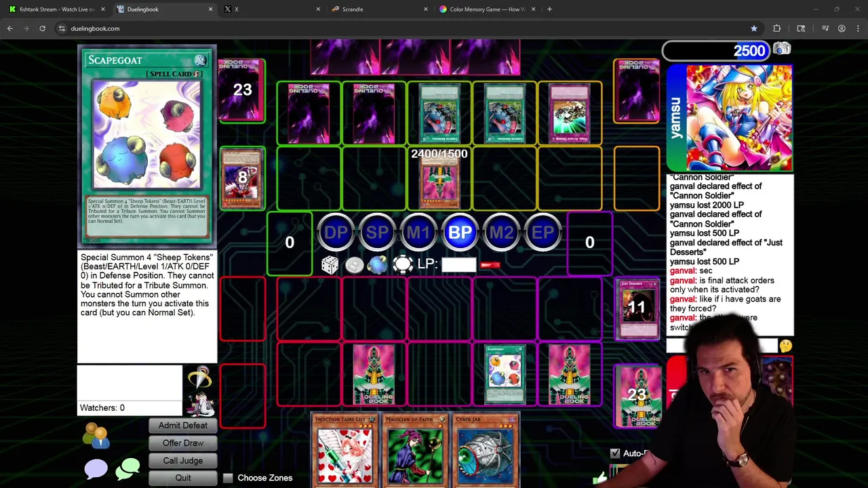Image resolution: width=868 pixels, height=488 pixels.
Task: Select Cyber Jar in hand
Action: pos(485,450)
